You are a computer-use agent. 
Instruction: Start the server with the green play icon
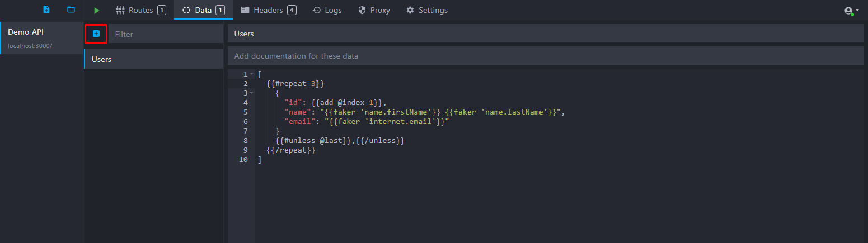click(97, 11)
